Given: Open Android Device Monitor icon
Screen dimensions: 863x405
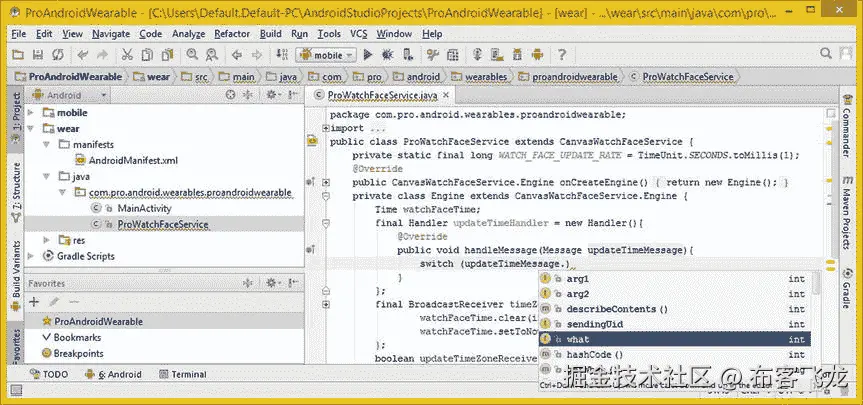Looking at the screenshot, I should [x=537, y=54].
